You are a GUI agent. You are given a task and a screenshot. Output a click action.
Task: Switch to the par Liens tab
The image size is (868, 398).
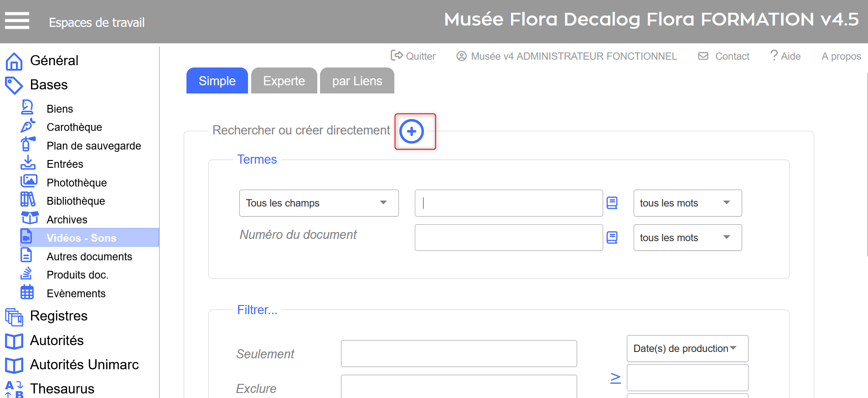point(356,81)
